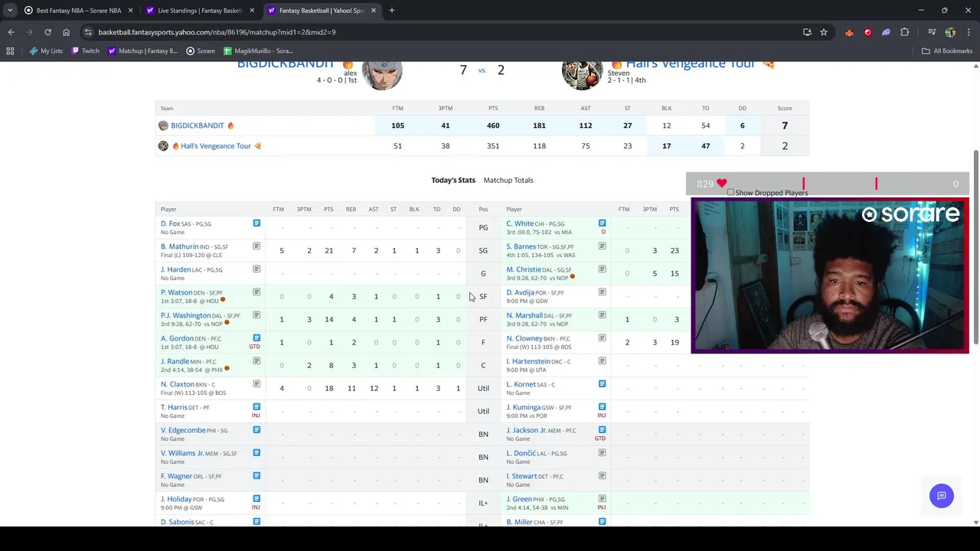Screen dimensions: 980x551
Task: Toggle Show Dropped Players checkbox
Action: pyautogui.click(x=730, y=193)
